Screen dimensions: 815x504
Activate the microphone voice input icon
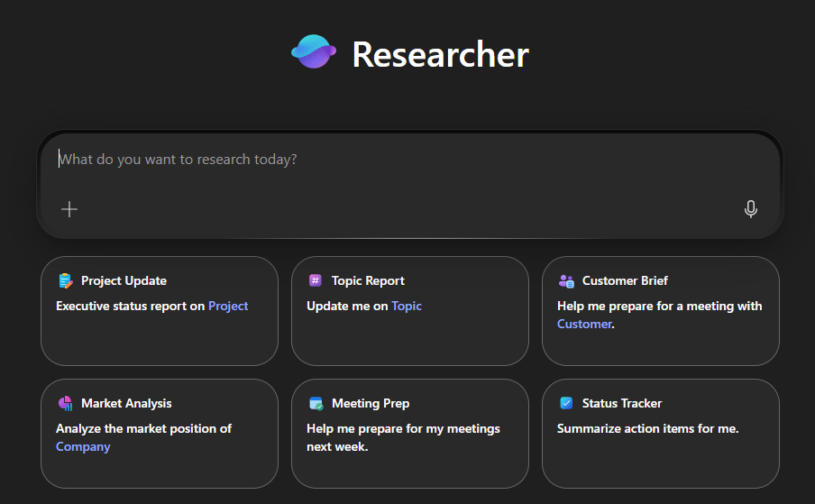pyautogui.click(x=750, y=209)
